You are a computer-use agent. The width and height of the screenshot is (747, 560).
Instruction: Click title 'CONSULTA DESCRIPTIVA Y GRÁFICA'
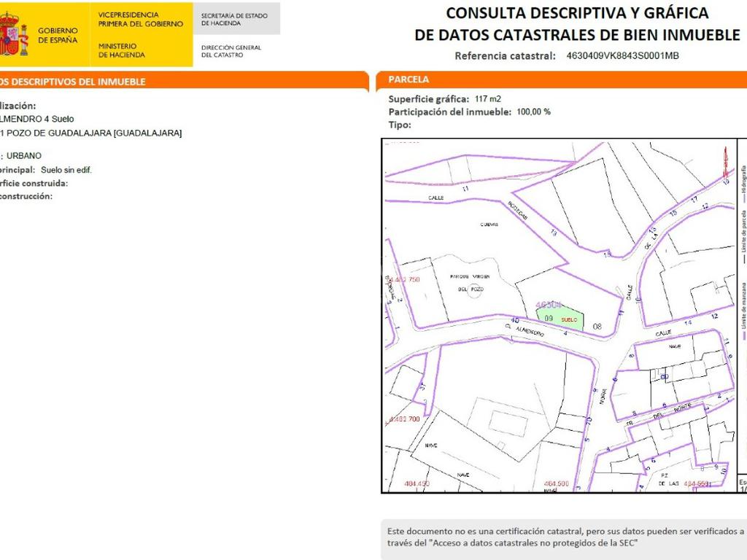pos(577,13)
